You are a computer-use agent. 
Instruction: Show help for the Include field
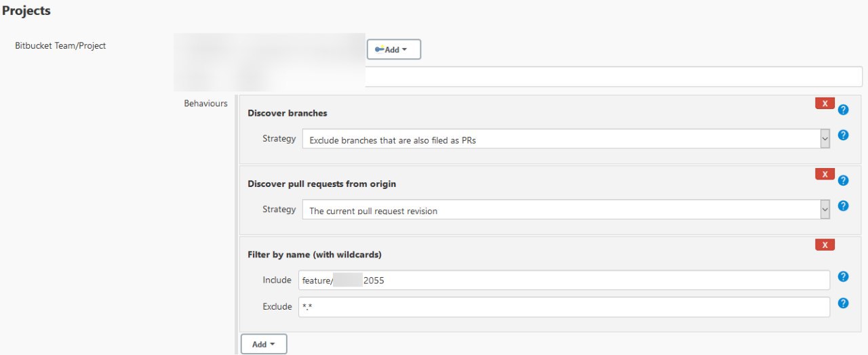(843, 276)
